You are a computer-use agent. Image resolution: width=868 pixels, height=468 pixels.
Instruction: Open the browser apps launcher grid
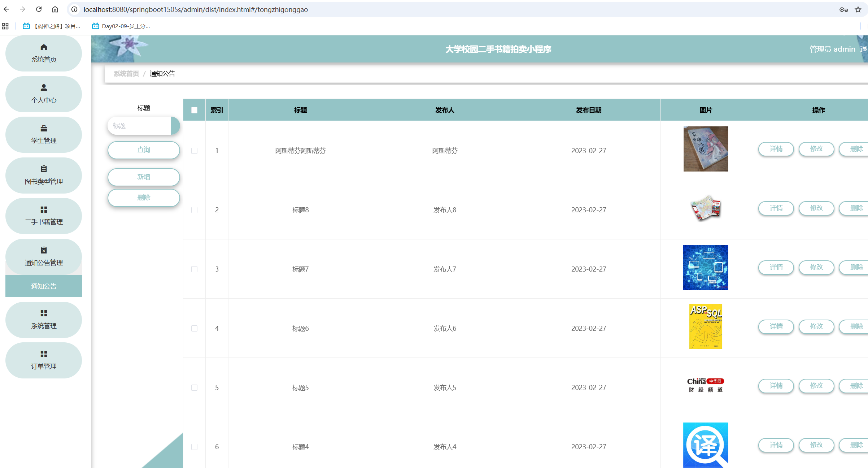coord(5,26)
